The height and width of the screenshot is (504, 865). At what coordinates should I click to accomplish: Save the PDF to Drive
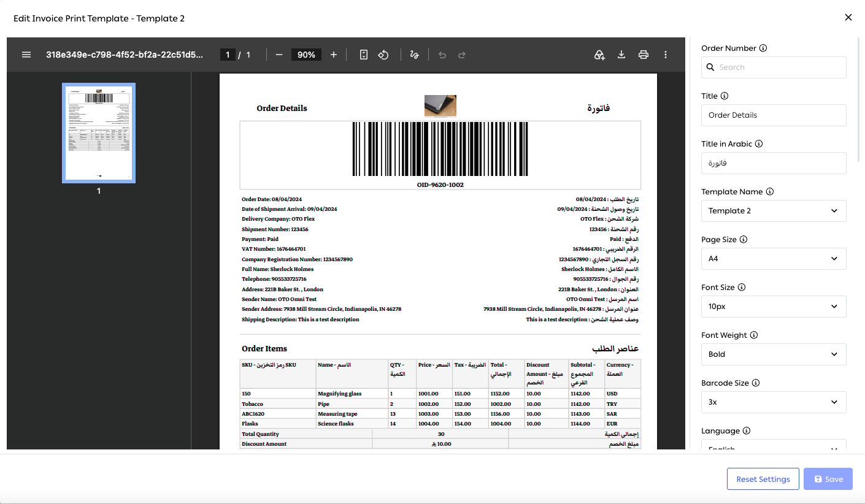tap(599, 55)
